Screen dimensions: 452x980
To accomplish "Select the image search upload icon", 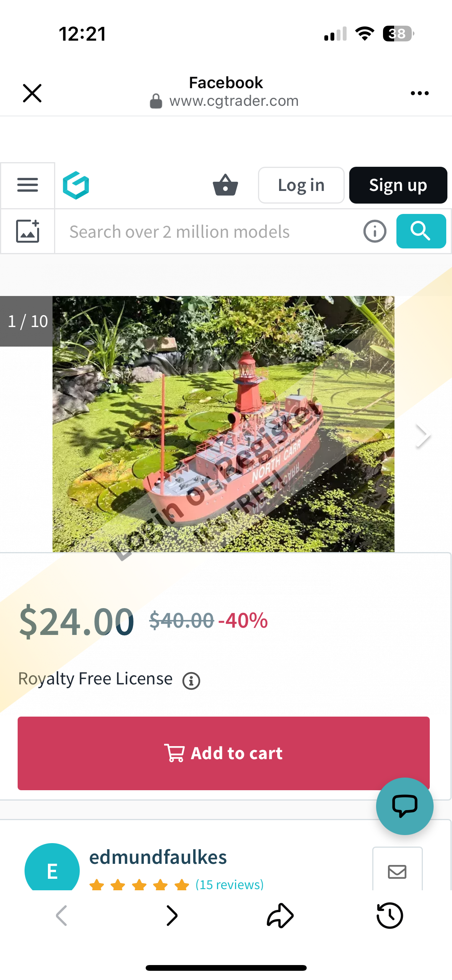I will pyautogui.click(x=28, y=231).
